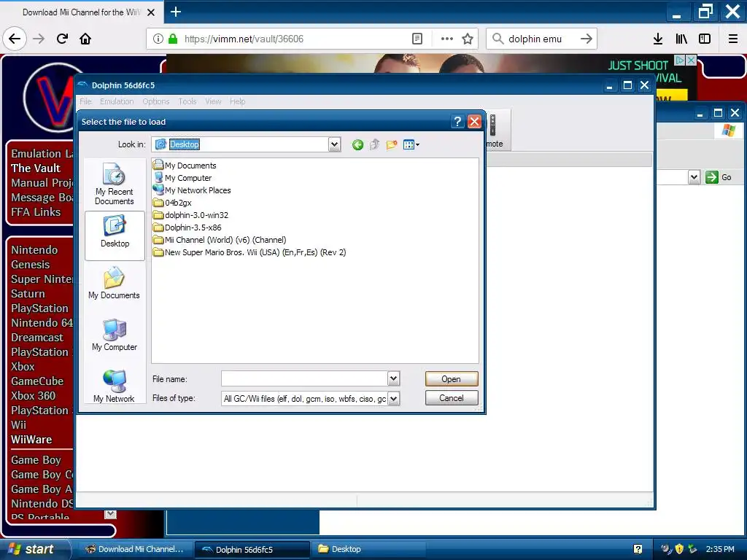Image resolution: width=747 pixels, height=560 pixels.
Task: Open the Dolphin Options menu
Action: 156,101
